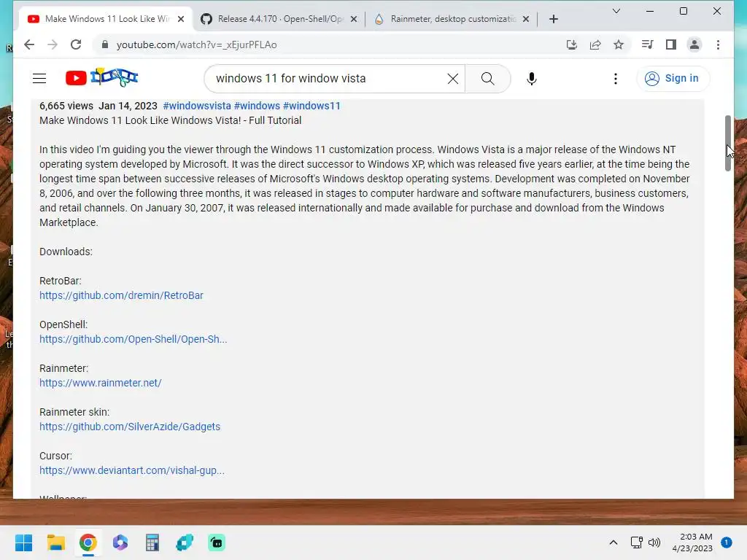The width and height of the screenshot is (747, 560).
Task: Click the Sign in button
Action: pyautogui.click(x=673, y=78)
